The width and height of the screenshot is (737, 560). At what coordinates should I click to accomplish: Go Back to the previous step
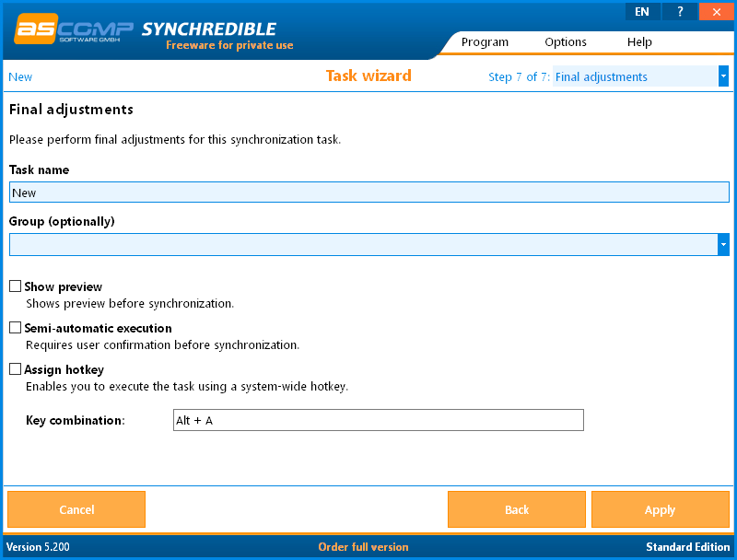click(517, 509)
